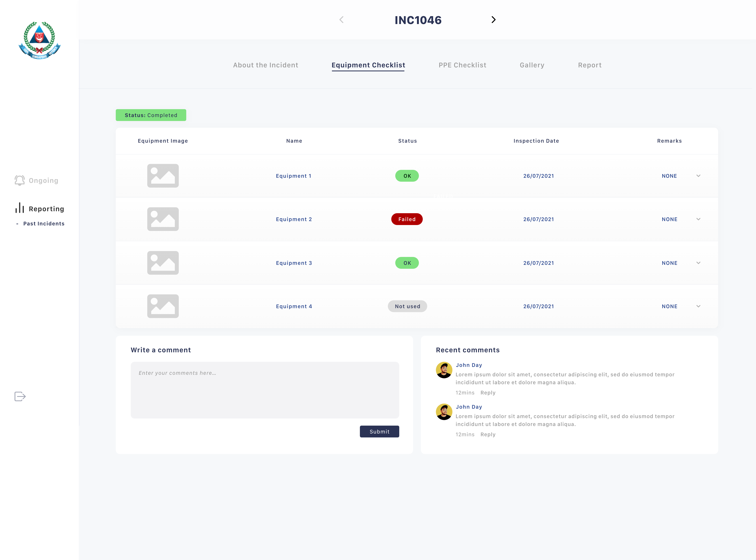Screen dimensions: 756x560
Task: Click the first John Day name link
Action: click(x=469, y=365)
